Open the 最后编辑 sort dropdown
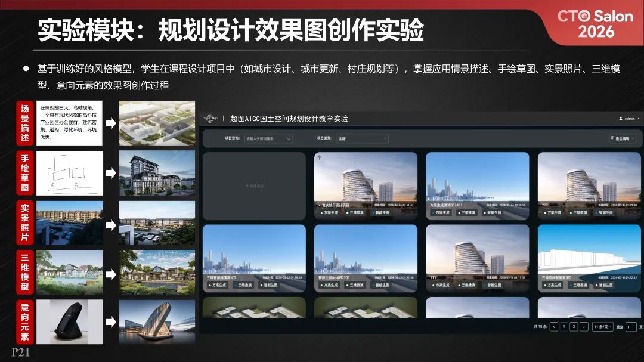 [623, 138]
